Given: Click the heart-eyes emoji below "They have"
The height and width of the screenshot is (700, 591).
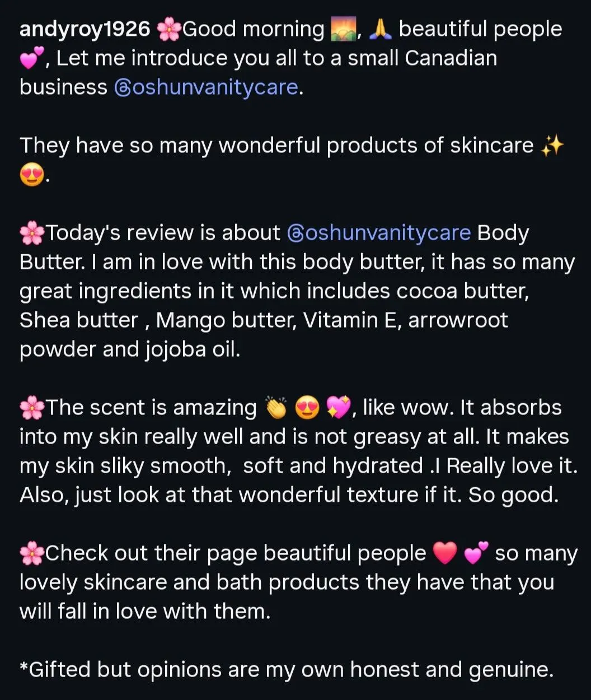Looking at the screenshot, I should coord(32,175).
